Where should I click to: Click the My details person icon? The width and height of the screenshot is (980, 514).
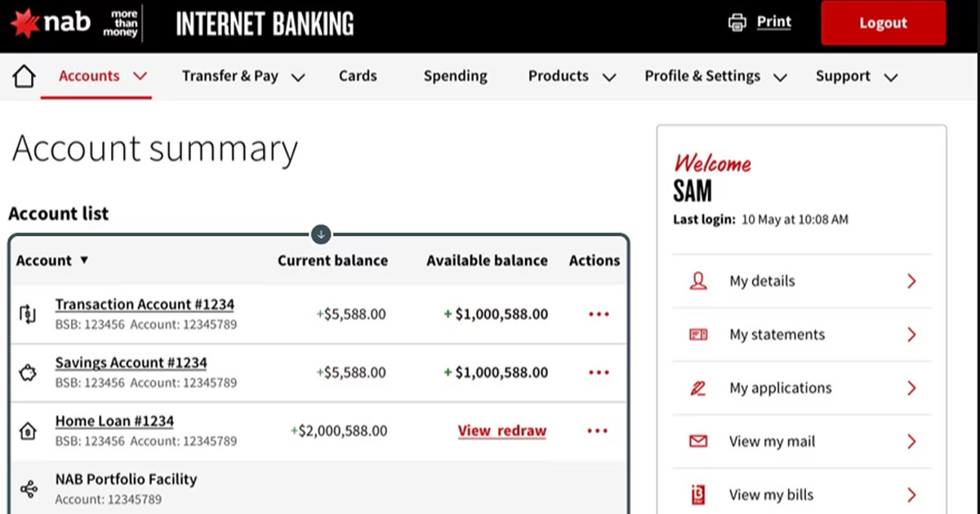point(699,281)
